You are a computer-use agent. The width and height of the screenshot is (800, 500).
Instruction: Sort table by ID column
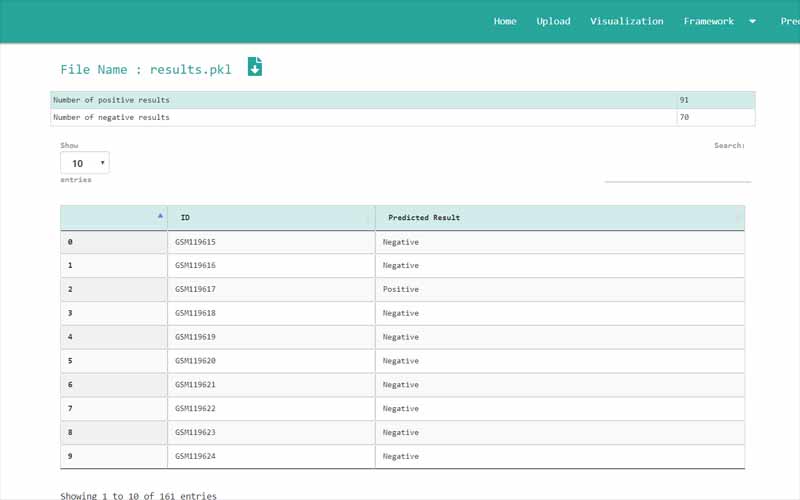(271, 218)
